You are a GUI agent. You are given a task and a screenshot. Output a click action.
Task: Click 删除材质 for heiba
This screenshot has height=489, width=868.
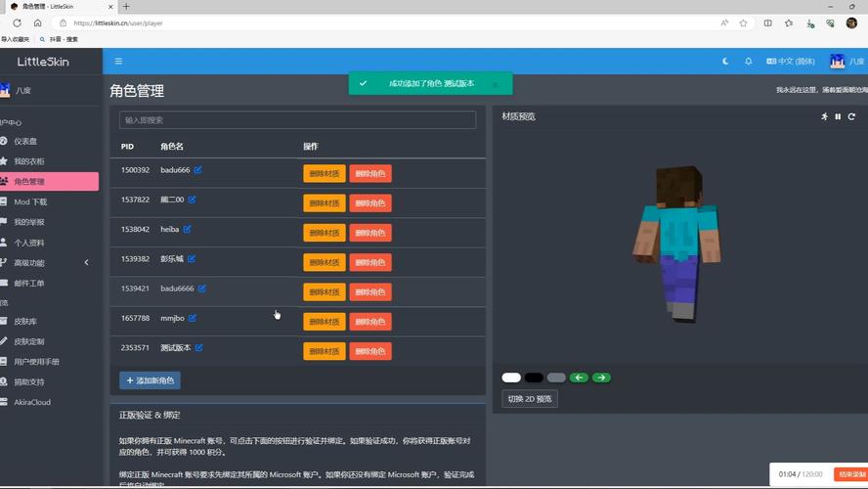tap(325, 233)
